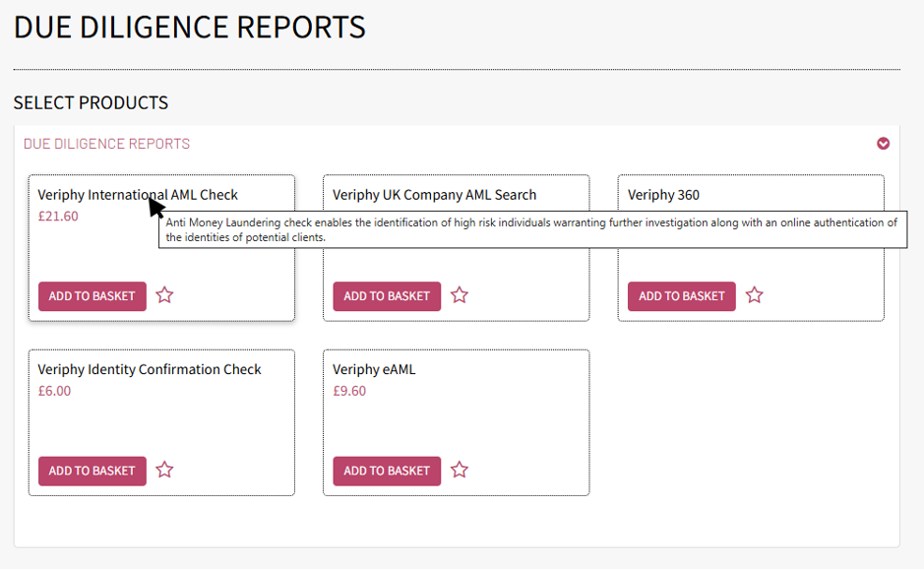Mark Veriphy Identity Confirmation Check as favorite
This screenshot has width=924, height=569.
coord(164,471)
